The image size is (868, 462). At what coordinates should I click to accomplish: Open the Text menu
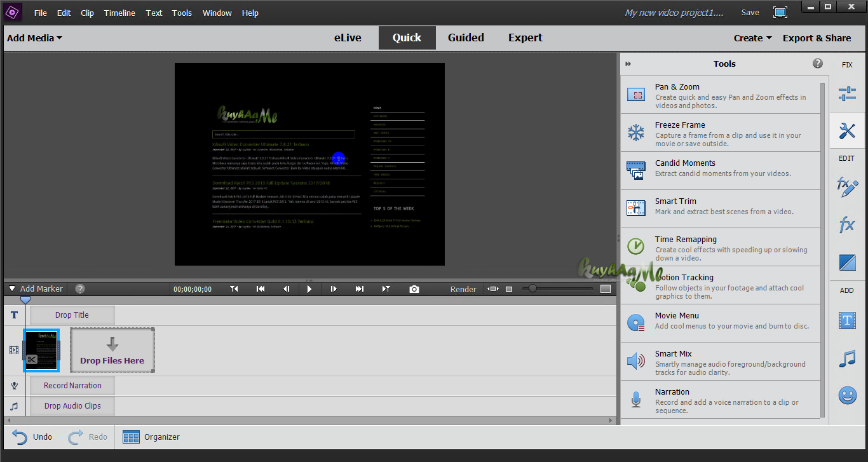tap(154, 13)
